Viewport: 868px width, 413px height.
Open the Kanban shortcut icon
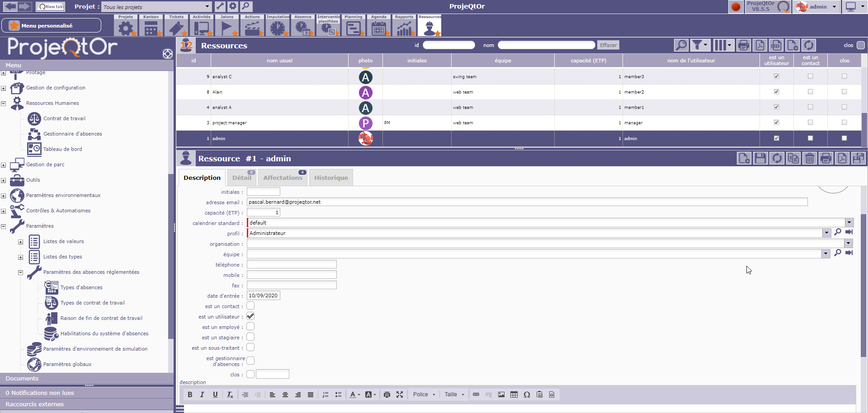click(151, 28)
